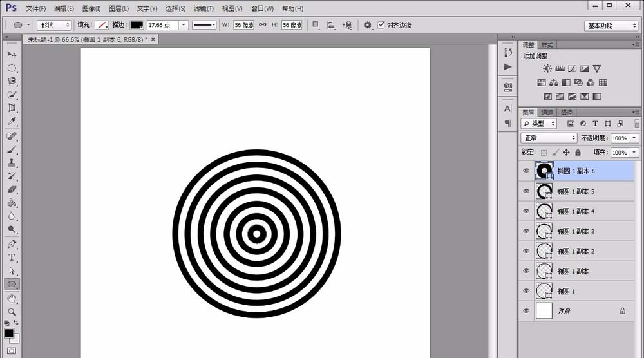The width and height of the screenshot is (644, 358).
Task: Select the Pen tool
Action: 12,244
